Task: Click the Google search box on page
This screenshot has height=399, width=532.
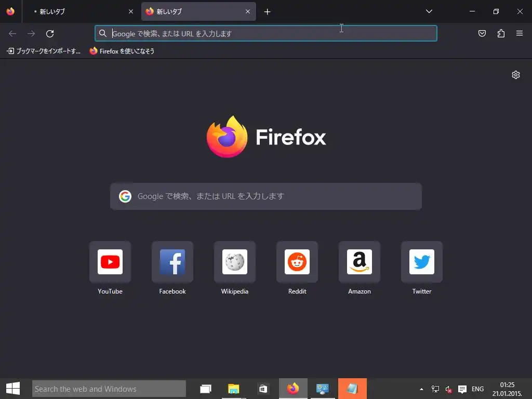Action: (x=266, y=196)
